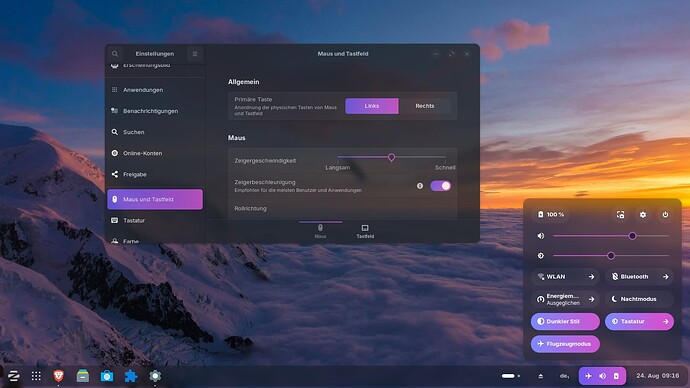Set primary button to Links

tap(372, 106)
